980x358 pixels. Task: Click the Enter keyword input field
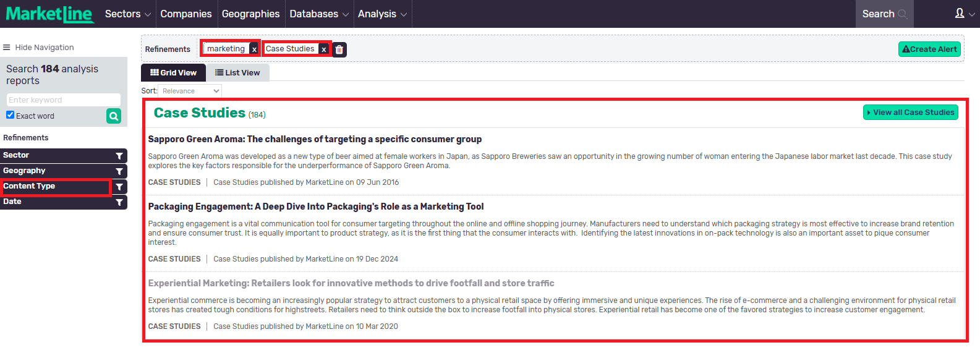click(64, 100)
